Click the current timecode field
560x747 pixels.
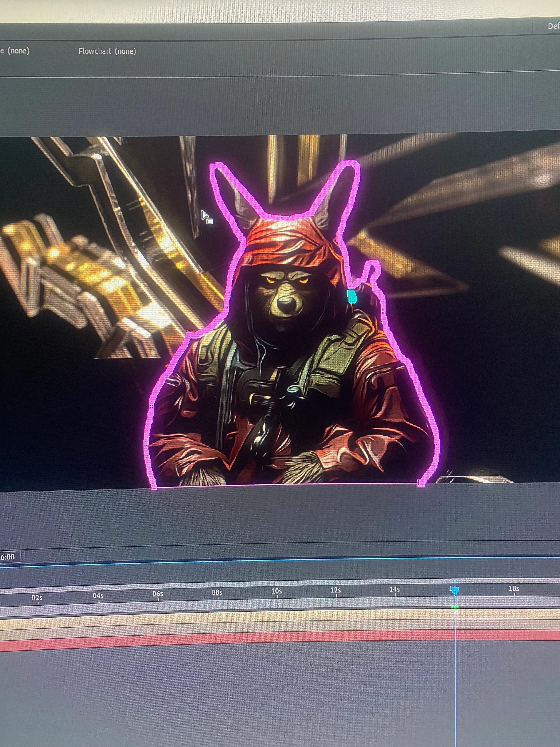click(x=8, y=557)
